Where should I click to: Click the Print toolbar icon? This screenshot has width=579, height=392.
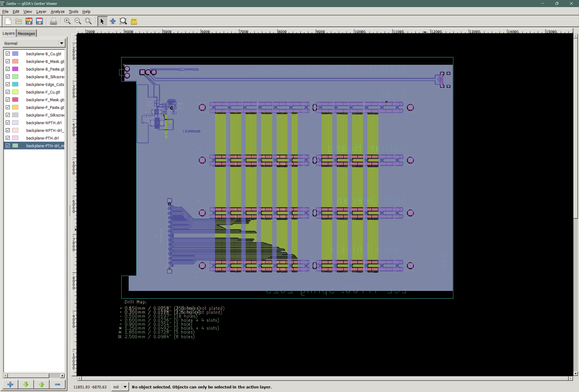[x=53, y=21]
